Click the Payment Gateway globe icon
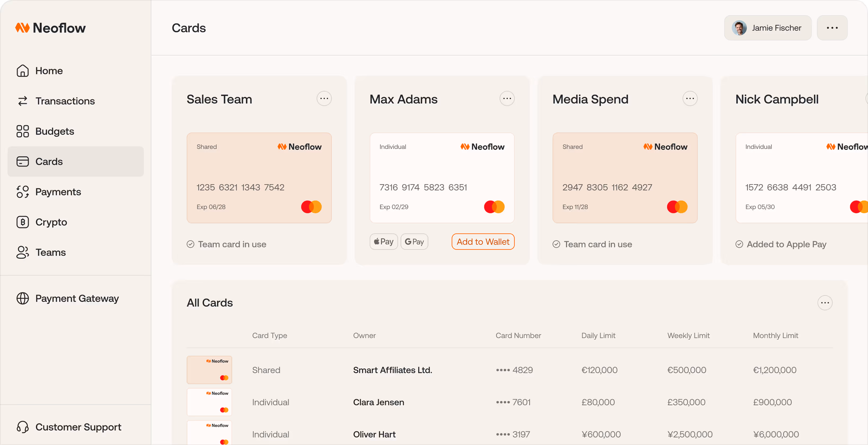868x445 pixels. (x=22, y=299)
